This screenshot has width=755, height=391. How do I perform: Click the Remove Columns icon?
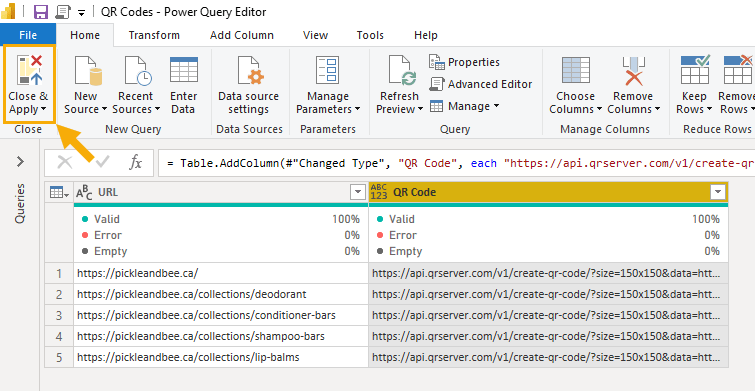[633, 70]
